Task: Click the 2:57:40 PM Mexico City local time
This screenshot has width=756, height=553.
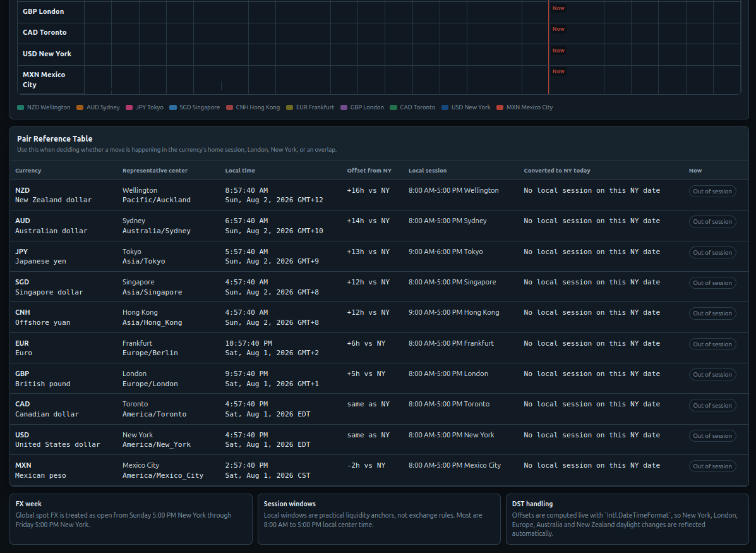Action: [246, 466]
